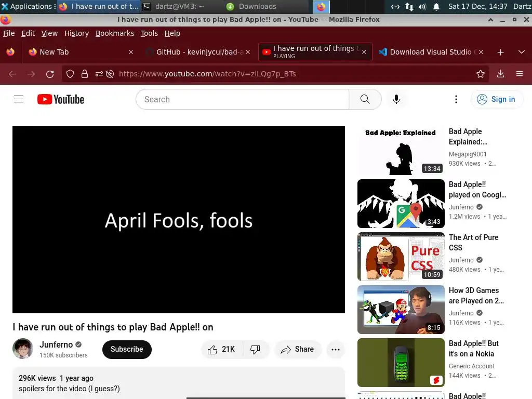Open the Firefox application menu
The height and width of the screenshot is (399, 532).
(520, 74)
